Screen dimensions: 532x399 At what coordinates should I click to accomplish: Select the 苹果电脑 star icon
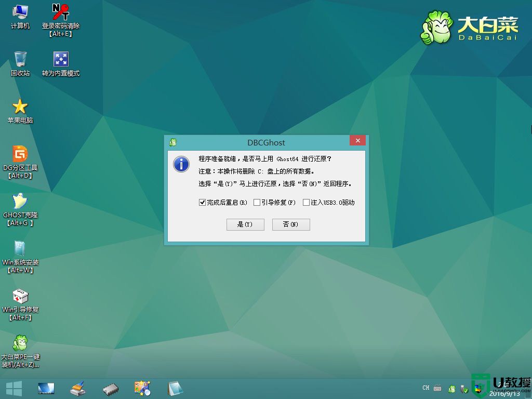tap(20, 111)
